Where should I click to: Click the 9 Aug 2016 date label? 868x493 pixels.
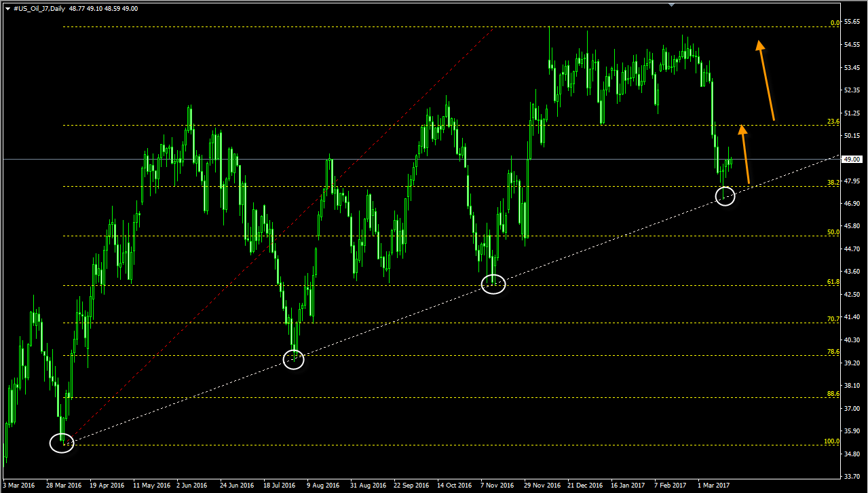[322, 486]
